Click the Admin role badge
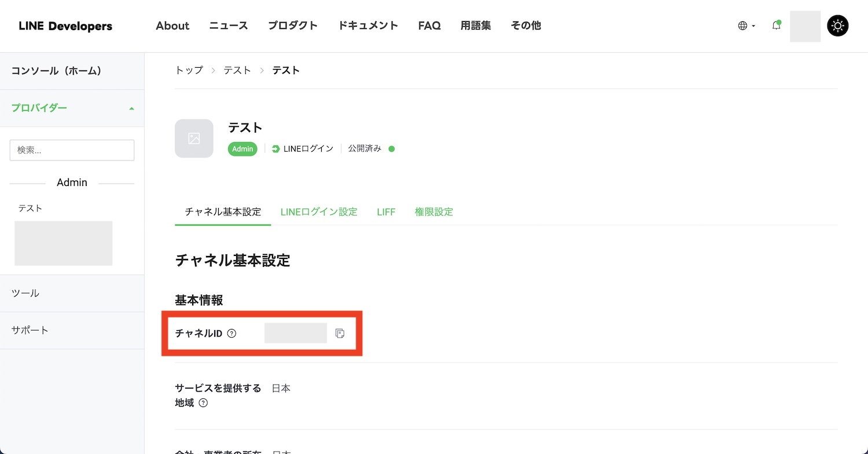This screenshot has width=868, height=454. (x=242, y=149)
